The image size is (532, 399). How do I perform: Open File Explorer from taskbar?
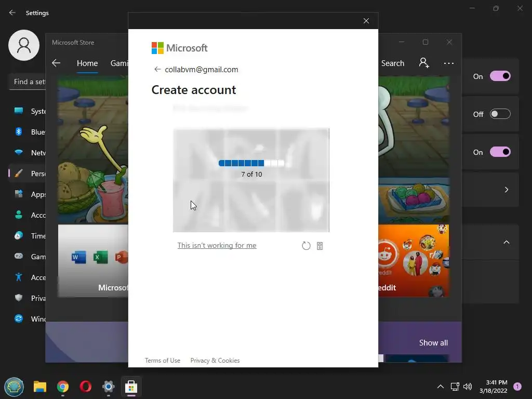39,387
